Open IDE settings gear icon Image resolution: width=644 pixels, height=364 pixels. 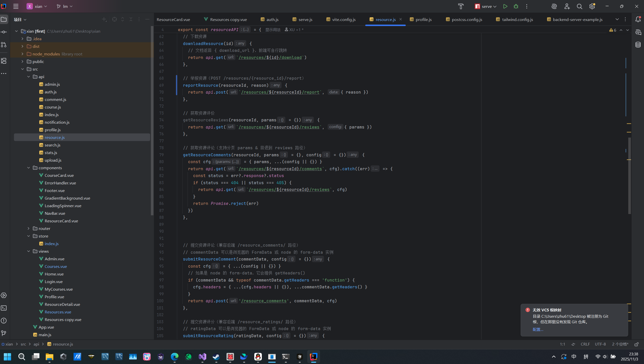coord(592,6)
